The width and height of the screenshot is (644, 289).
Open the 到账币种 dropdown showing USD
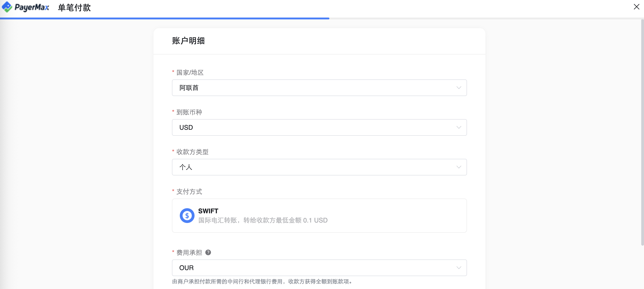pos(319,127)
